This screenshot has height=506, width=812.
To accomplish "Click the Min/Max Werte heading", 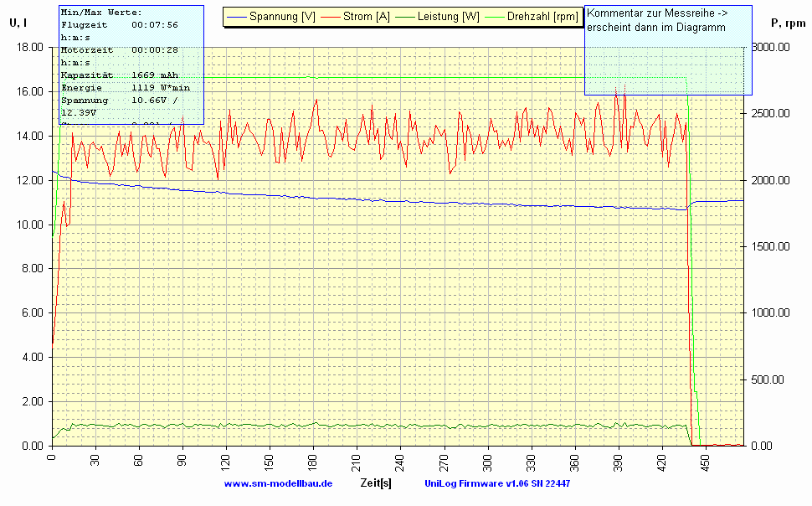I will 101,13.
